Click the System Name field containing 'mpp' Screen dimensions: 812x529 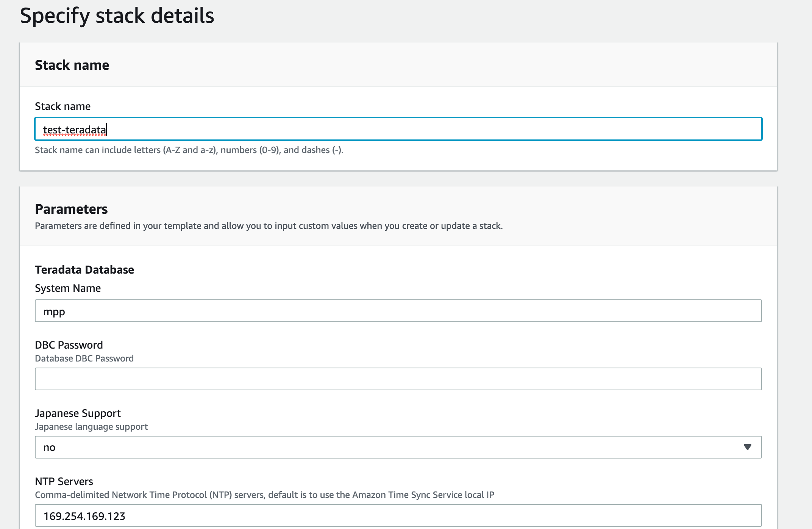pos(398,311)
